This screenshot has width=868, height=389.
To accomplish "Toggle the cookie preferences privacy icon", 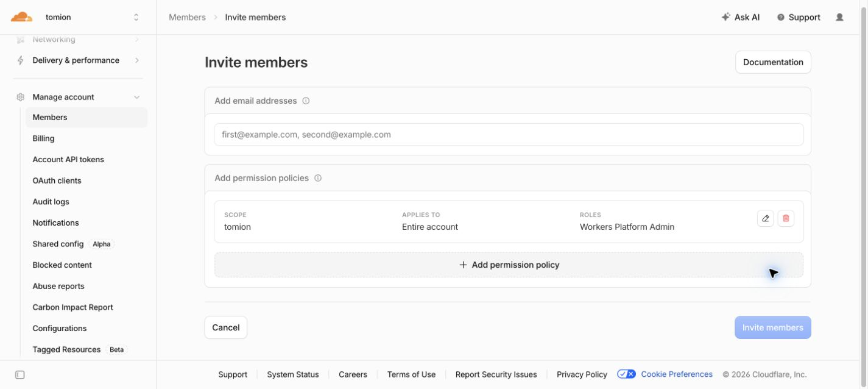I will (x=626, y=374).
